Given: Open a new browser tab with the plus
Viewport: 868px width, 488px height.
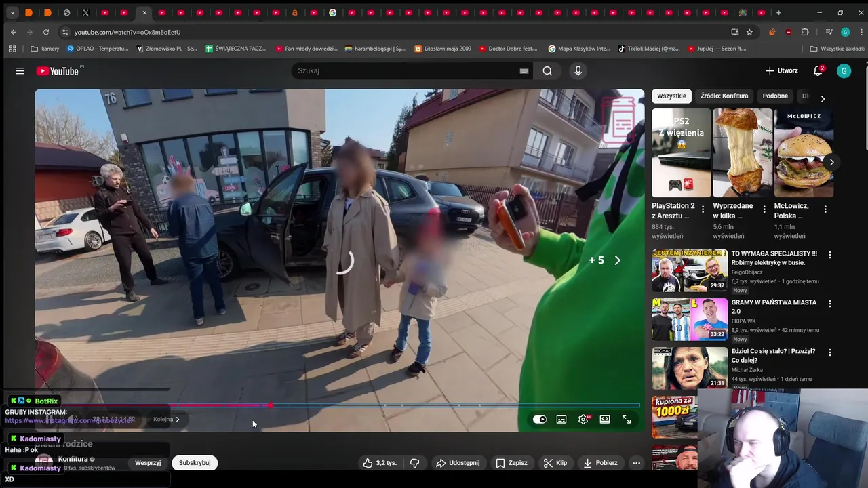Looking at the screenshot, I should (778, 12).
